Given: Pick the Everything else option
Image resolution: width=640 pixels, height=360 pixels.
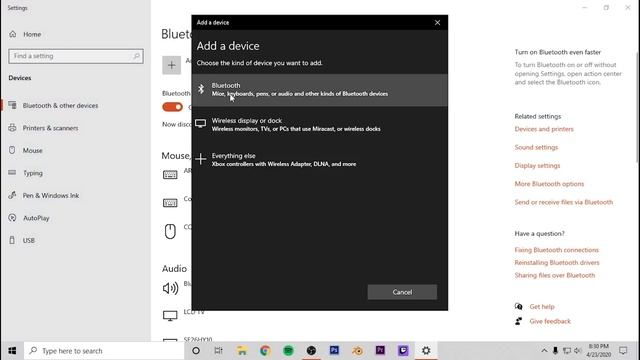Looking at the screenshot, I should pyautogui.click(x=320, y=160).
